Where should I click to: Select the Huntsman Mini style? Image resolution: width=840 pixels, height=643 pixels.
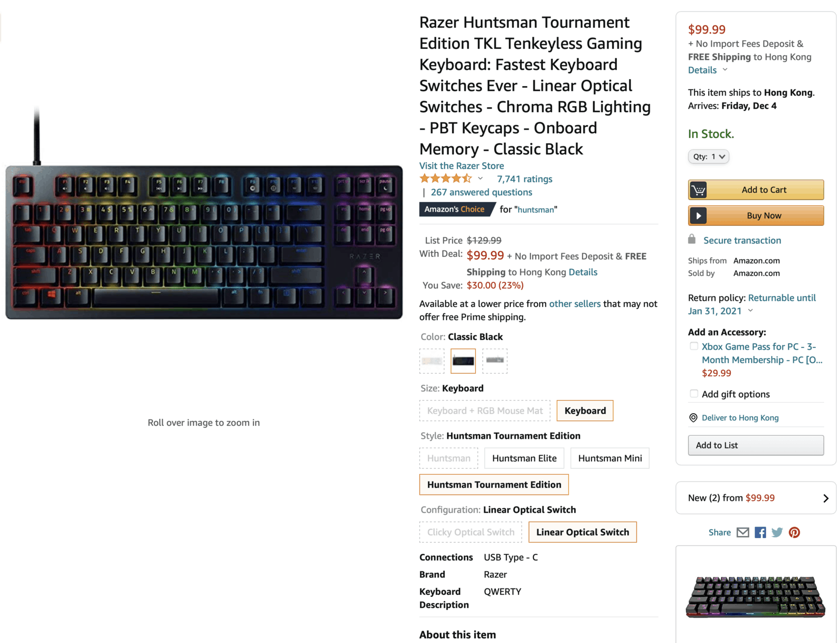(x=610, y=458)
